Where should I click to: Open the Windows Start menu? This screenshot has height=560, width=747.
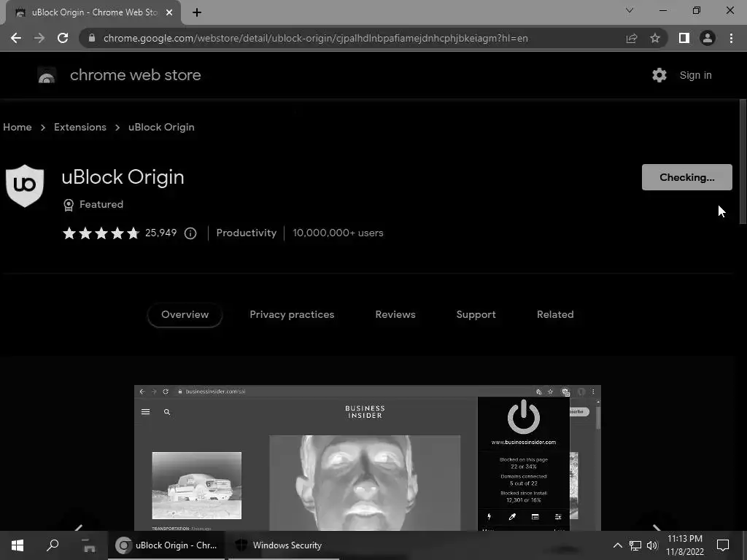click(18, 545)
